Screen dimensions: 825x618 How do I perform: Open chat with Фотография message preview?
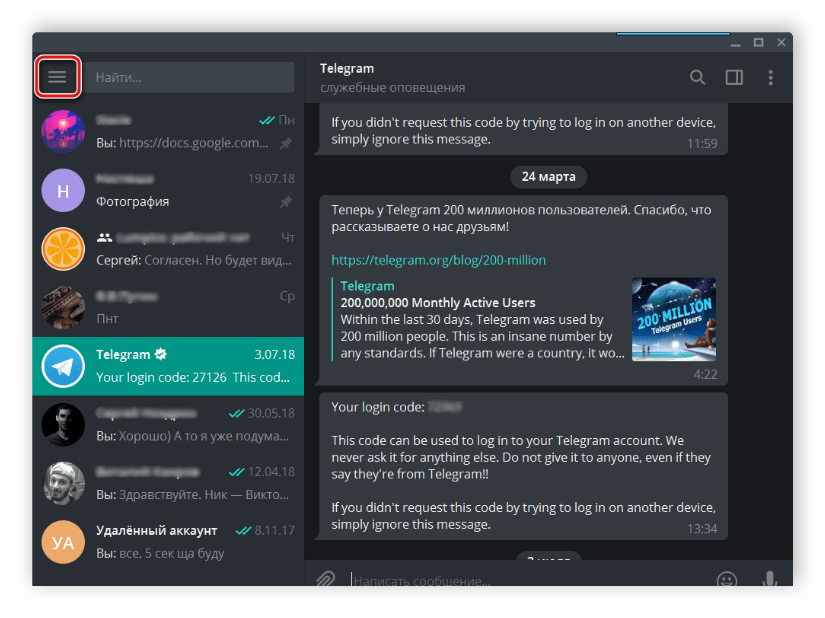[x=168, y=190]
